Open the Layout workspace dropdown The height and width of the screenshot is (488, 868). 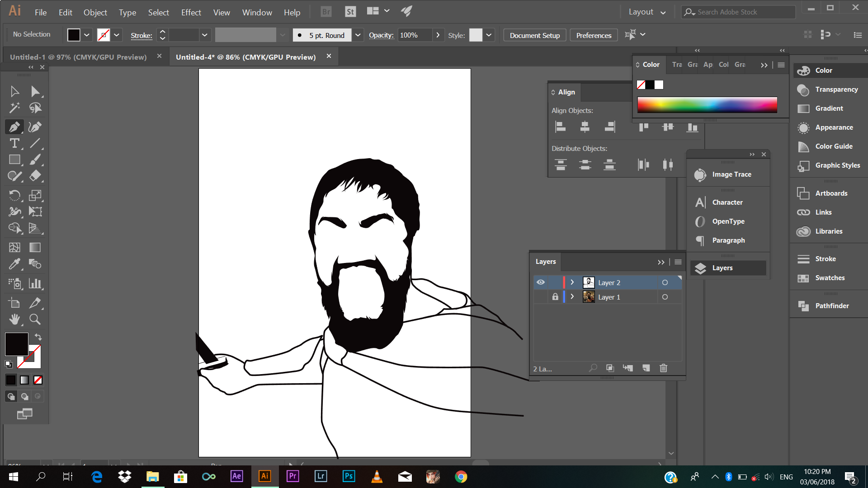647,12
